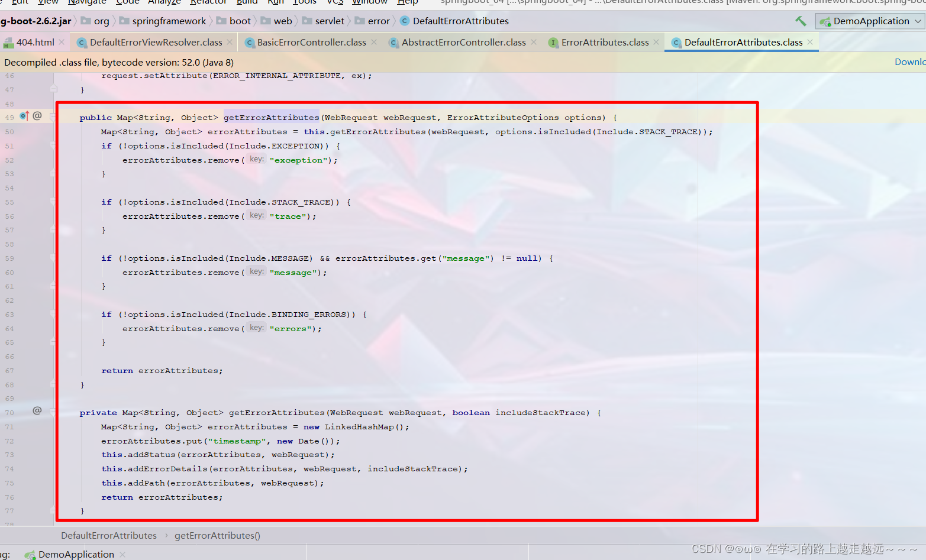
Task: Close the DemoApplication debug tab at bottom
Action: pos(122,555)
